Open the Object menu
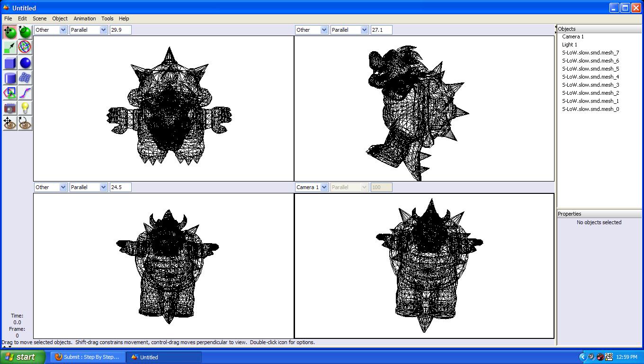This screenshot has height=364, width=644. (60, 18)
